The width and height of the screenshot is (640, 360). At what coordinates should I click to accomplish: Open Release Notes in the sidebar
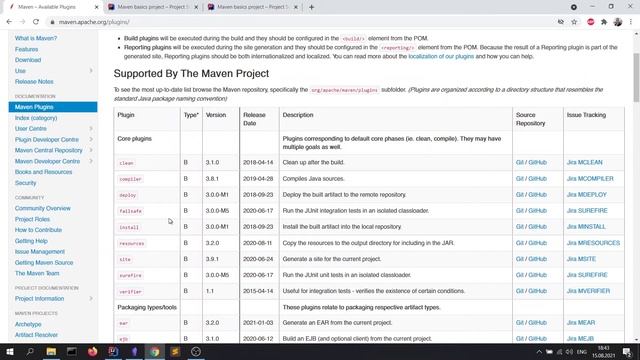pyautogui.click(x=34, y=81)
